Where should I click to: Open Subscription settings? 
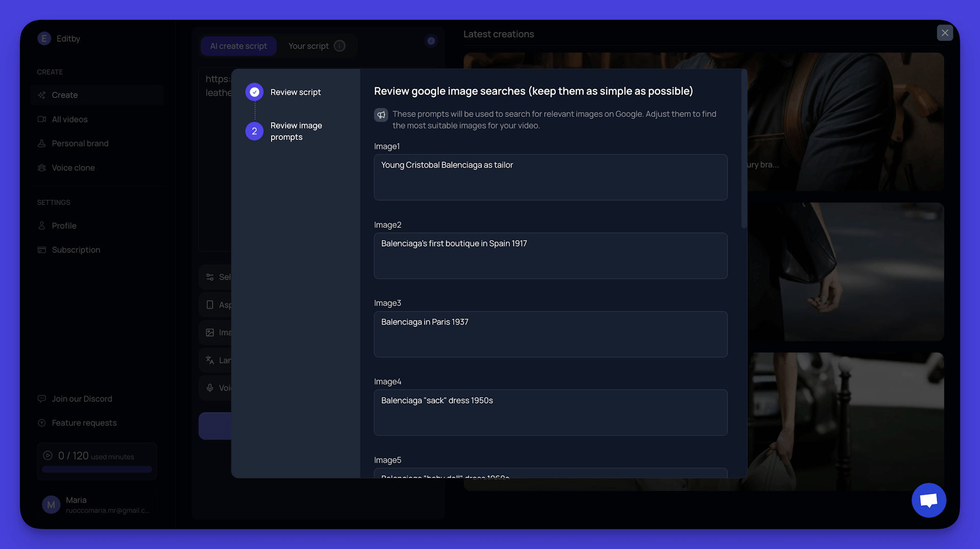click(x=97, y=250)
